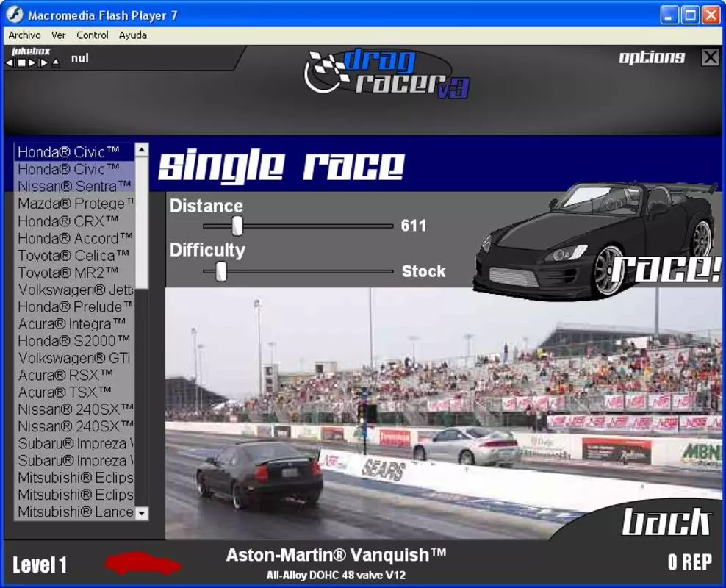The height and width of the screenshot is (588, 726).
Task: Click the car list scroll-down arrow
Action: click(142, 513)
